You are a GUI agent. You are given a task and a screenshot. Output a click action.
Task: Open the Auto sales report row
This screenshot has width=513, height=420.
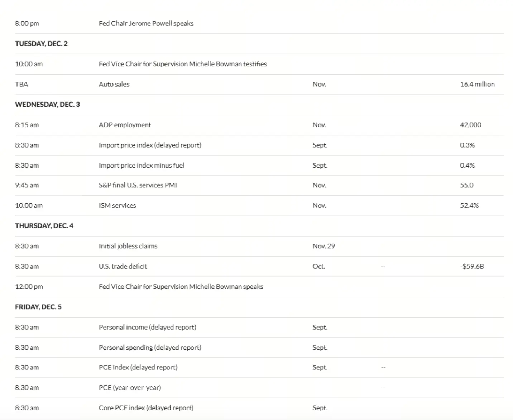point(114,84)
